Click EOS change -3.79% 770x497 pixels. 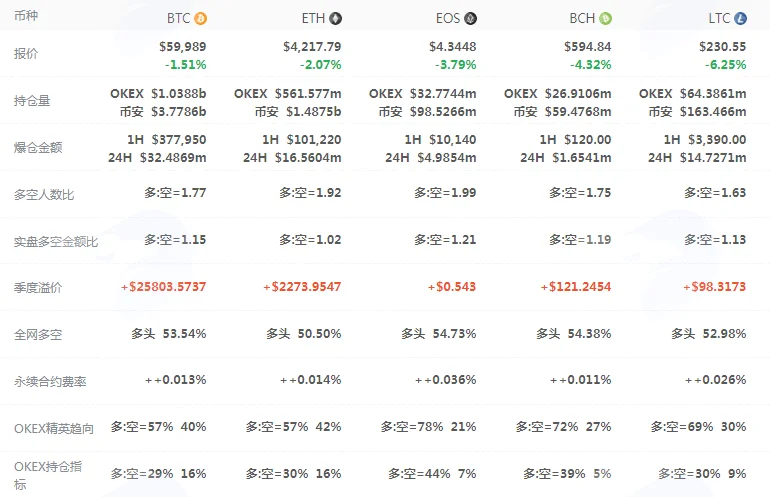(x=456, y=65)
